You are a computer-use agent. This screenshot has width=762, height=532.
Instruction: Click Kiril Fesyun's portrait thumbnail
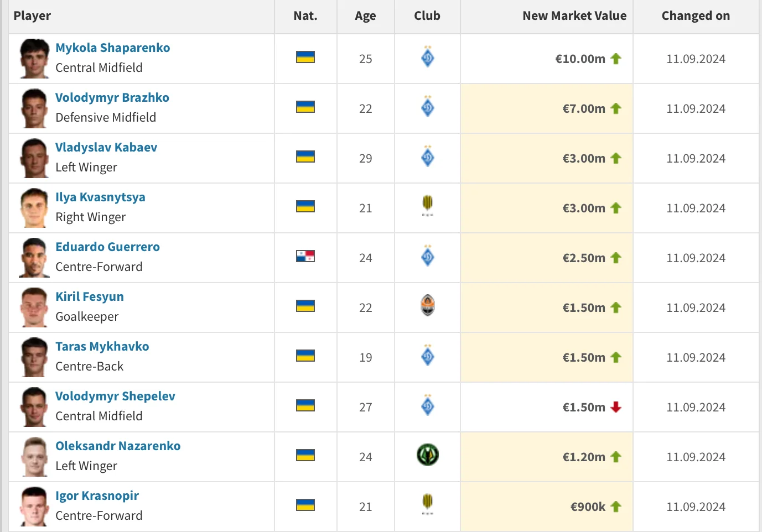(34, 307)
